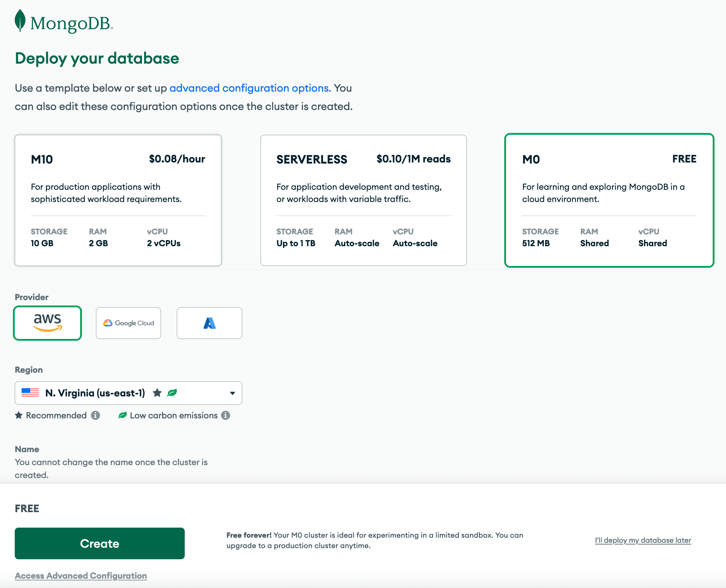Select the M0 free tier card
Image resolution: width=726 pixels, height=588 pixels.
coord(609,200)
